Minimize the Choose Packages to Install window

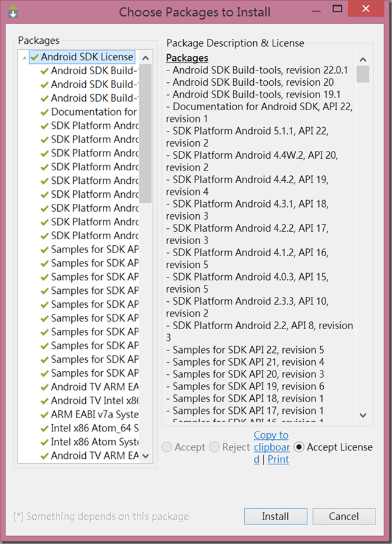tap(317, 10)
